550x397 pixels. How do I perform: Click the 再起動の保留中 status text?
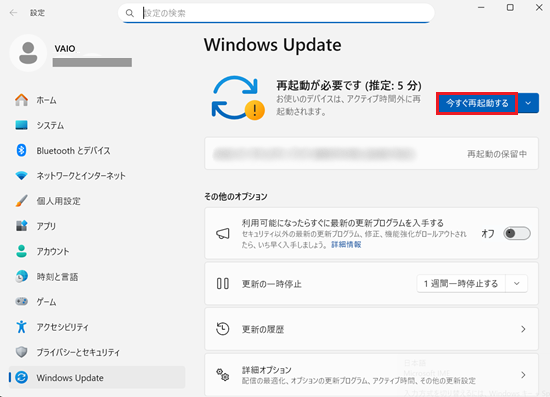point(497,154)
